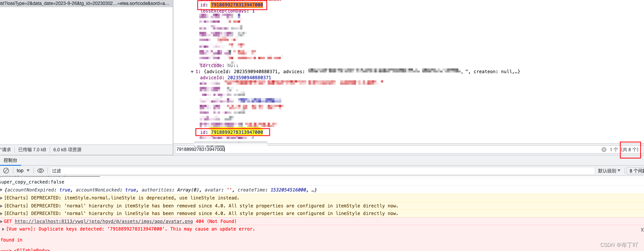Viewport: 644px width, 251px height.
Task: Focus the console filter input field
Action: coord(323,171)
